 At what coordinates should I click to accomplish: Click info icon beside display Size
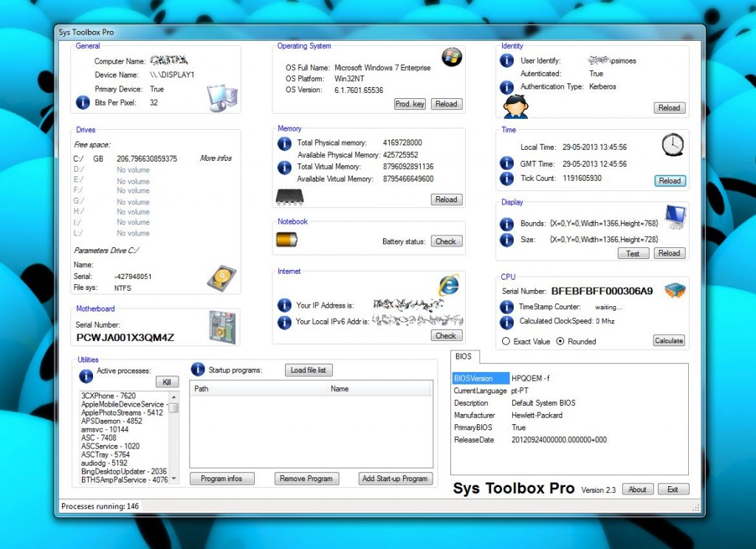pos(506,240)
